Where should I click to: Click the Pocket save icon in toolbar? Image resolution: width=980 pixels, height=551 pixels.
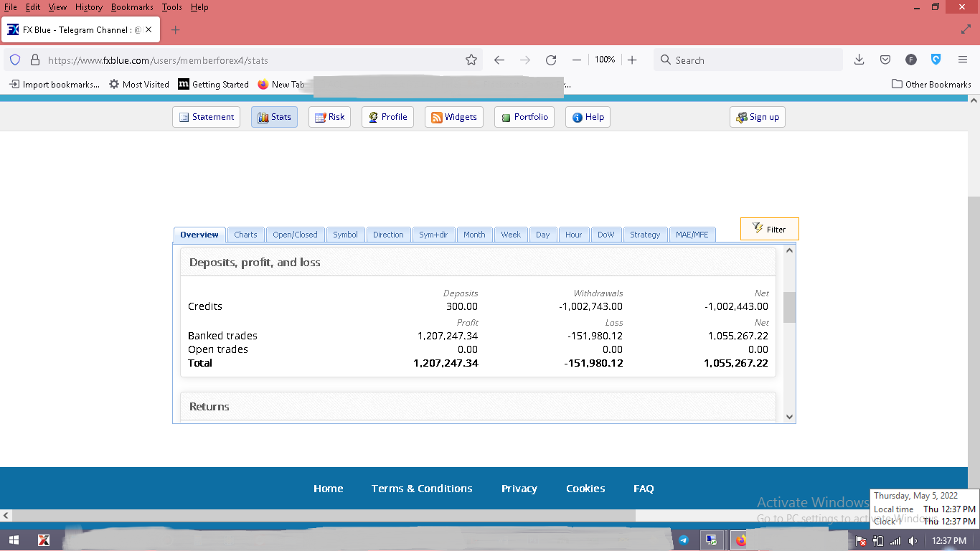[885, 60]
